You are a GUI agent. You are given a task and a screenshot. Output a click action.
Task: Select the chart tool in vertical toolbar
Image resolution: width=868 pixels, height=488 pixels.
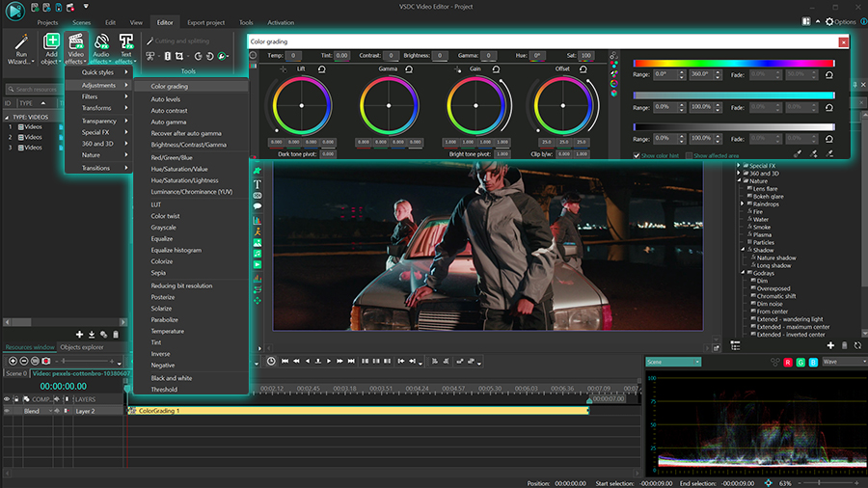coord(257,220)
